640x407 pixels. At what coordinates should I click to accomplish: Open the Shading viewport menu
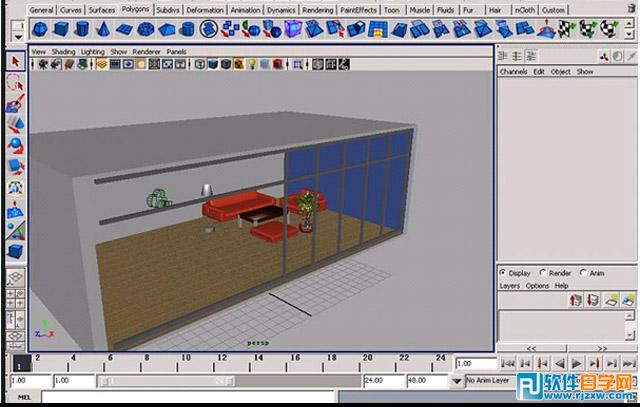tap(63, 51)
